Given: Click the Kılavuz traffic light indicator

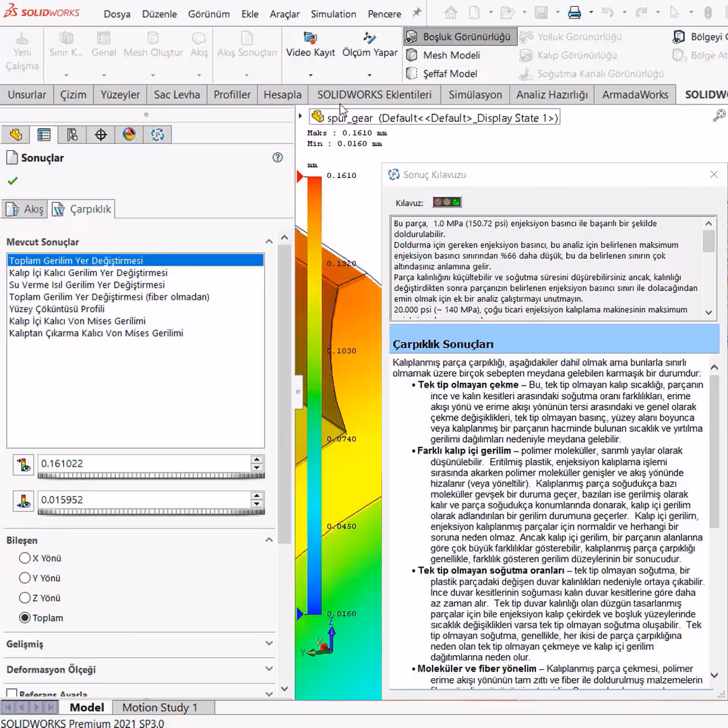Looking at the screenshot, I should (x=447, y=202).
